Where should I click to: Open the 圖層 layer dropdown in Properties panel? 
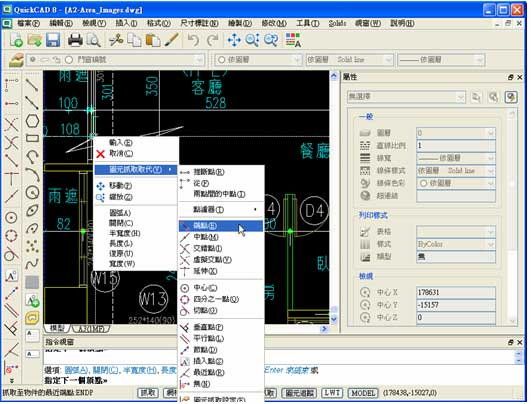coord(456,133)
